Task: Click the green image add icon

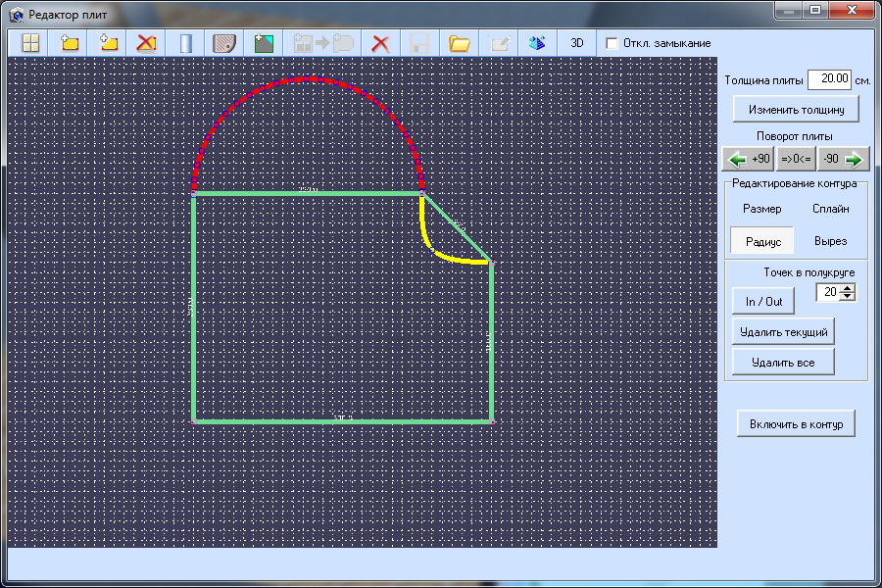Action: 264,43
